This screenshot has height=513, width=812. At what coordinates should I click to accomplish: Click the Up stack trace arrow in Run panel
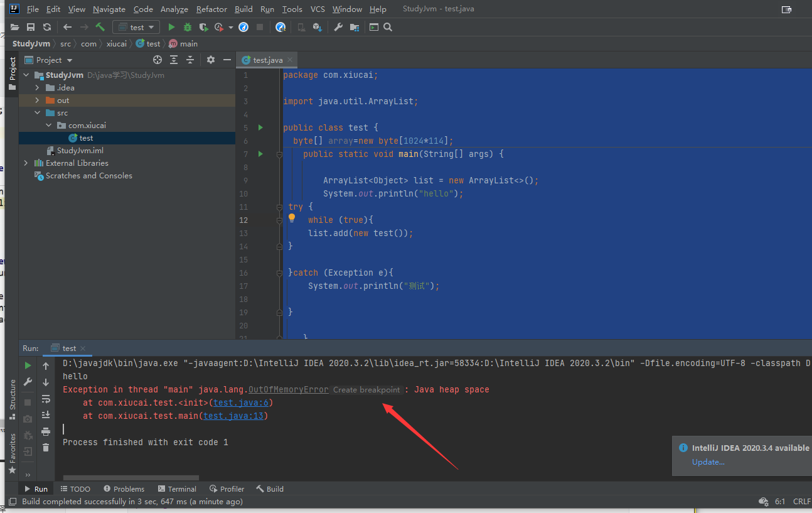pyautogui.click(x=46, y=365)
